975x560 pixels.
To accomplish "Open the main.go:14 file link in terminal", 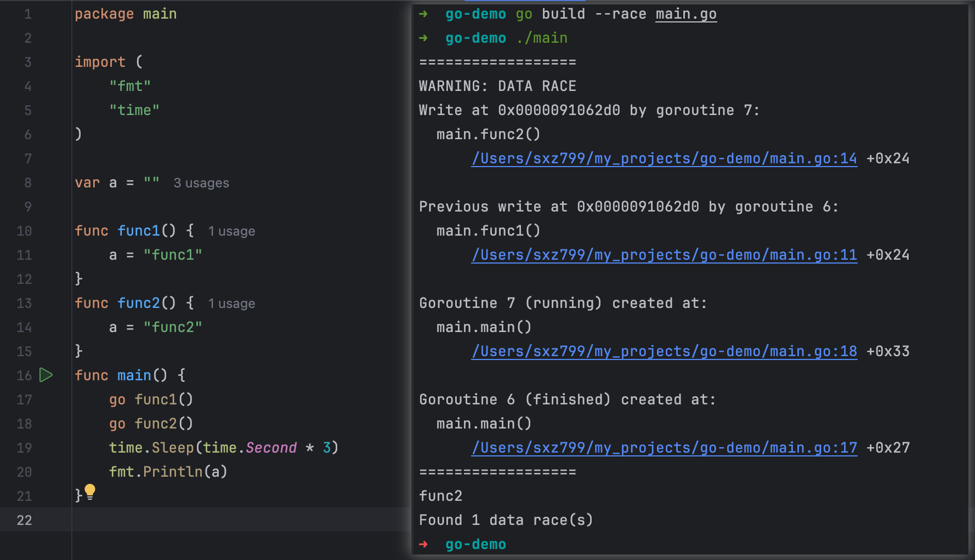I will coord(664,159).
